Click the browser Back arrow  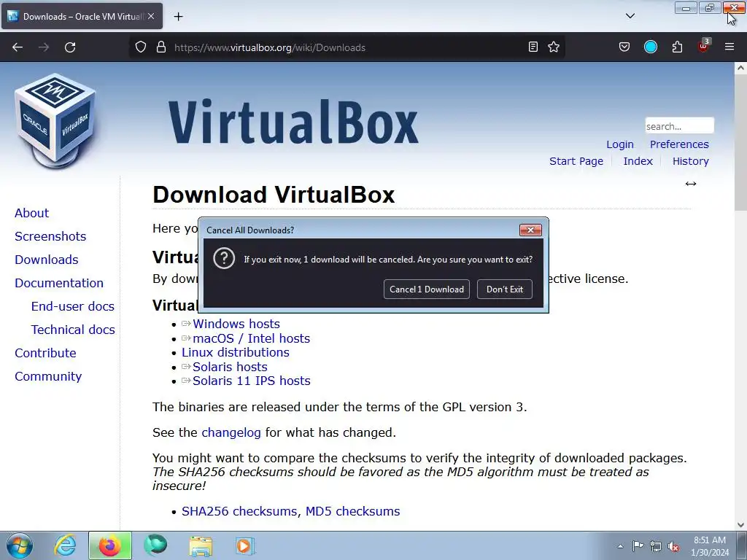pyautogui.click(x=18, y=47)
